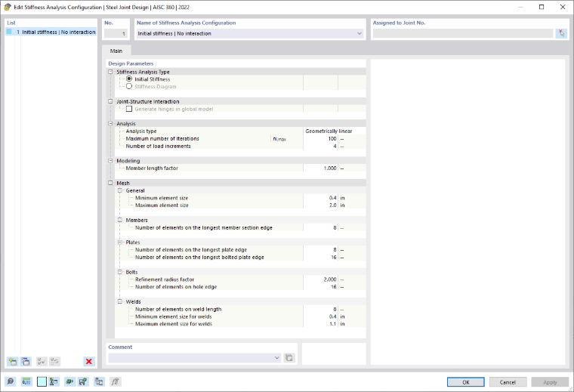574x392 pixels.
Task: Create a new stiffness analysis configuration
Action: pyautogui.click(x=12, y=362)
